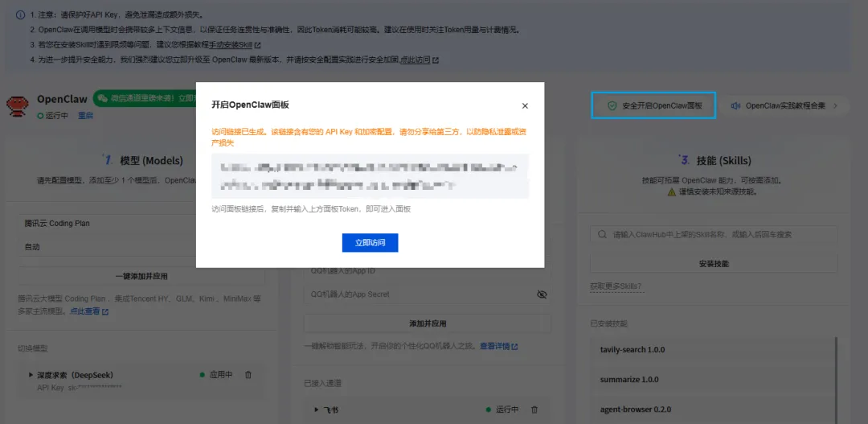The width and height of the screenshot is (868, 424).
Task: Click the shield icon on 安全开启OpenClaw面板
Action: [x=612, y=106]
